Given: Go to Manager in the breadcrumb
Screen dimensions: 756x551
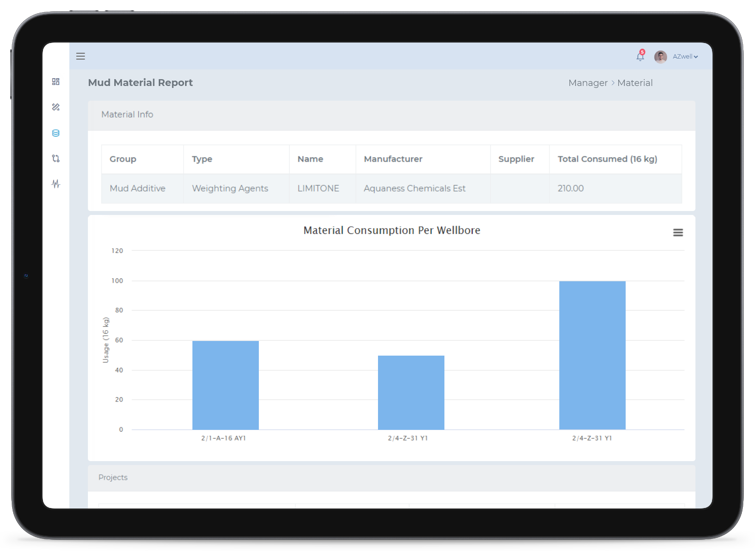Looking at the screenshot, I should 588,83.
